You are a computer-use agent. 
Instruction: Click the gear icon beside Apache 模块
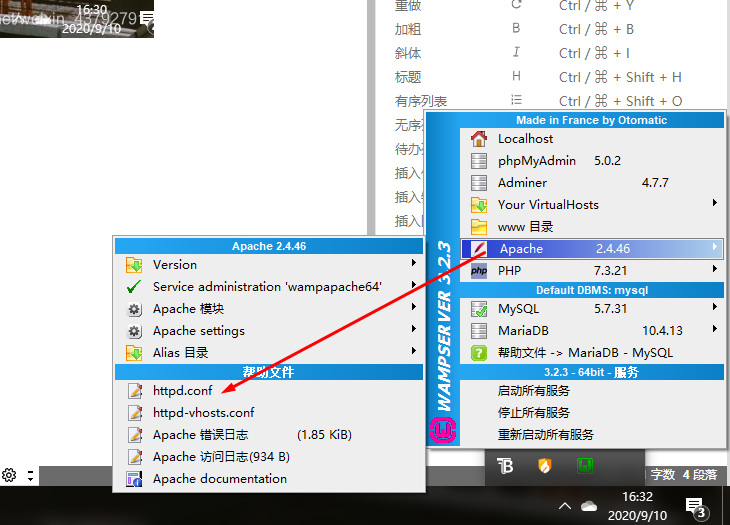[134, 309]
